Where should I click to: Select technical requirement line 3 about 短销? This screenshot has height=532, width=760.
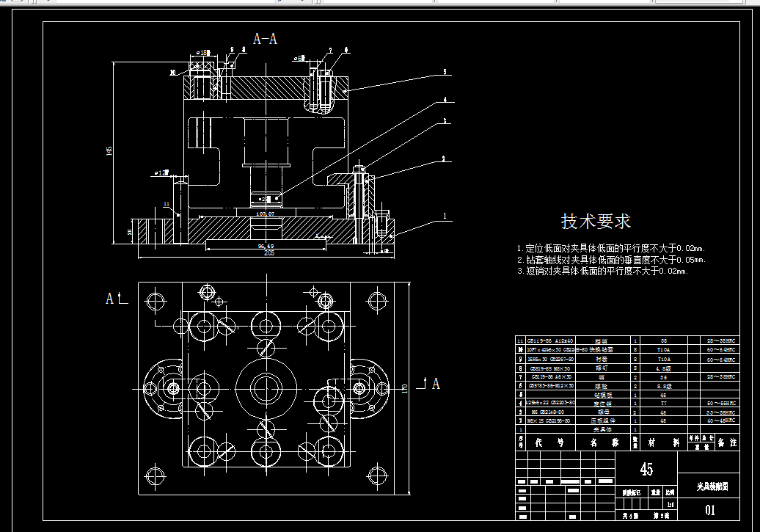[x=602, y=271]
